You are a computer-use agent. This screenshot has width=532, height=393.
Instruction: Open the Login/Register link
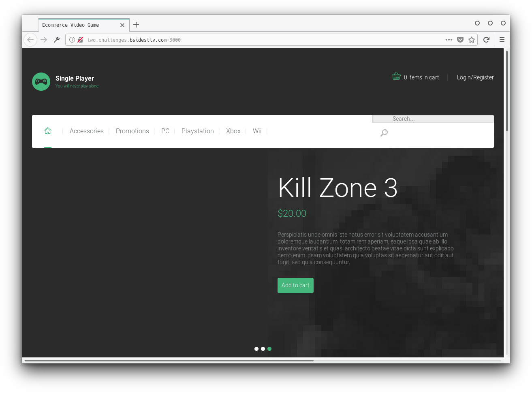[x=475, y=77]
